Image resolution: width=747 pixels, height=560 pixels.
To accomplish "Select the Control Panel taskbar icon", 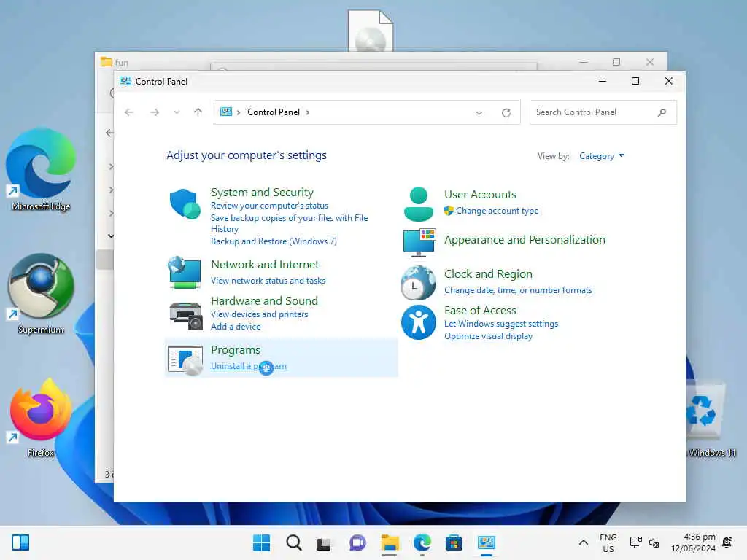I will click(x=487, y=542).
